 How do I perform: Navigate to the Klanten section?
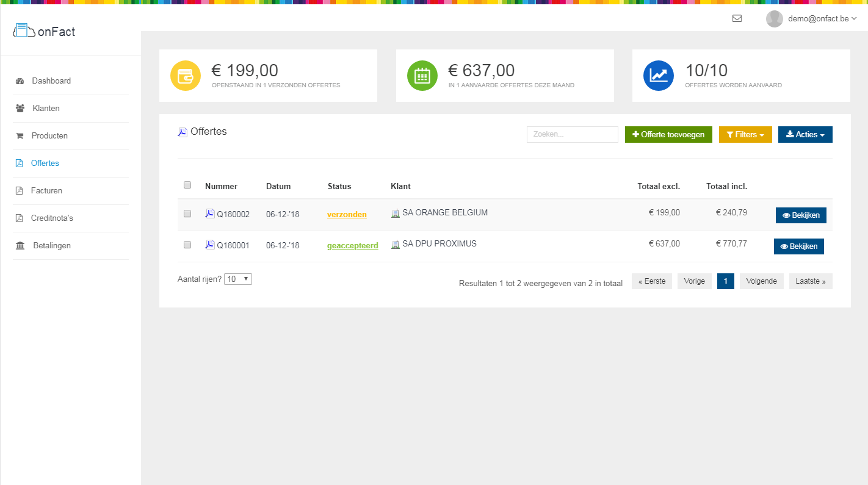(x=45, y=108)
